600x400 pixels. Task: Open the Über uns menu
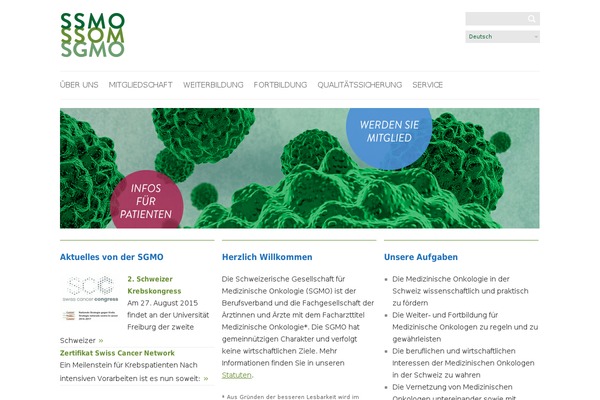coord(79,85)
